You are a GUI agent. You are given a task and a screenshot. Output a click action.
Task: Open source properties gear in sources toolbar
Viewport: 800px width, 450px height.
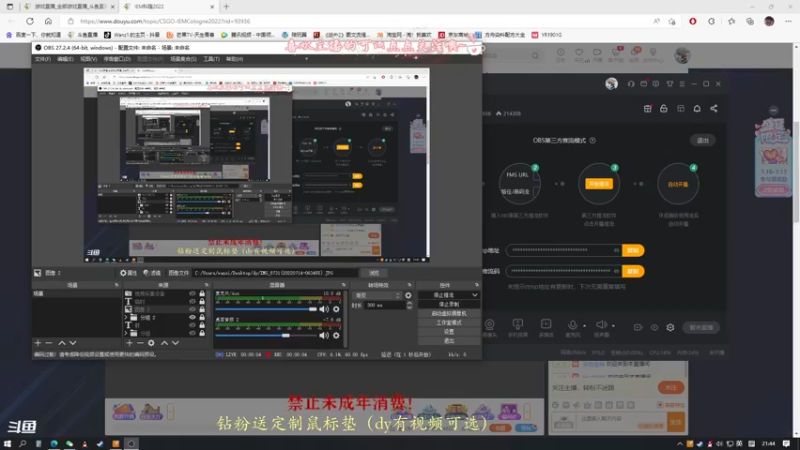point(151,343)
